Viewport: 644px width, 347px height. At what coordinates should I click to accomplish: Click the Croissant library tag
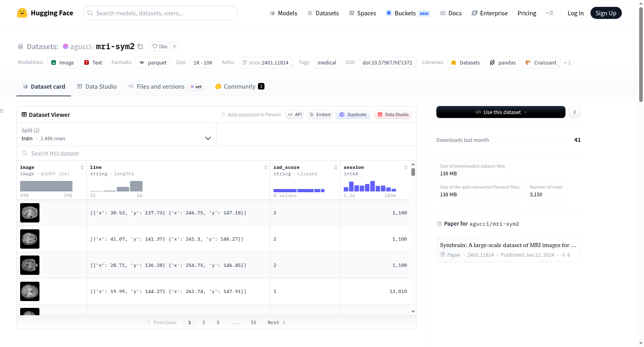point(541,62)
